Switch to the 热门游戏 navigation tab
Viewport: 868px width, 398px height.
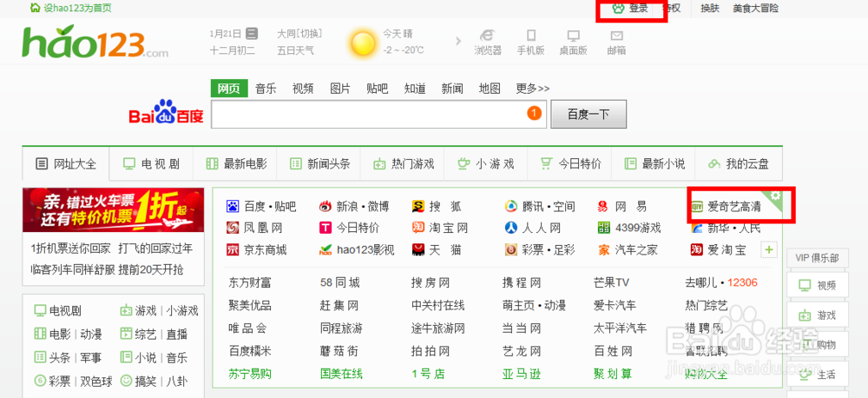pyautogui.click(x=403, y=163)
